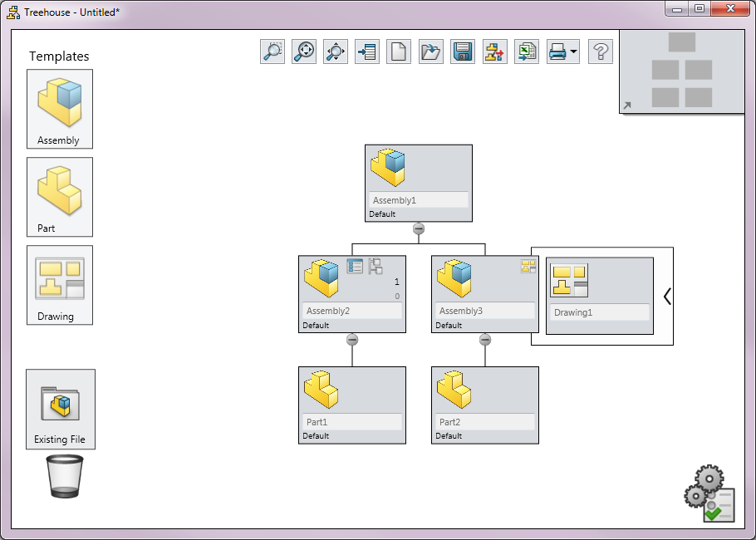Screen dimensions: 756x540
Task: Click the Open in Excel toolbar icon
Action: coord(526,52)
